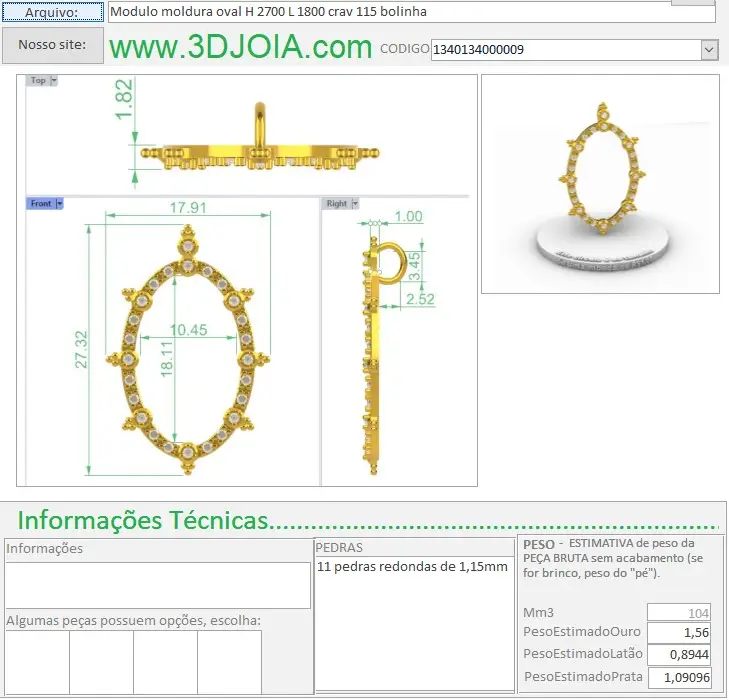Click the Informações text box
Image resolution: width=729 pixels, height=700 pixels.
click(158, 585)
